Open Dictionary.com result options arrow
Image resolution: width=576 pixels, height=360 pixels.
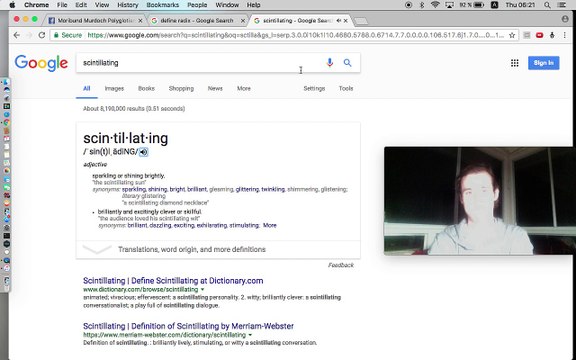tap(202, 289)
